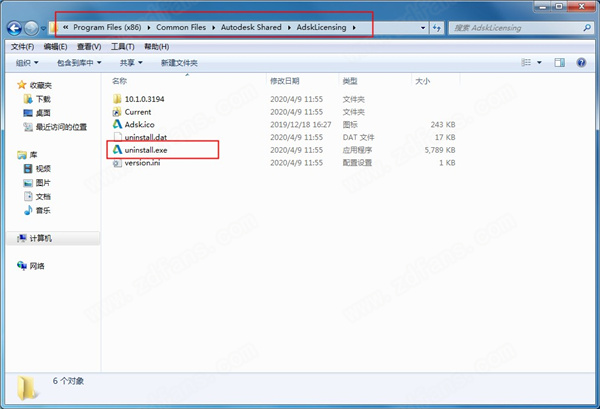Open the 编辑(E) menu
Viewport: 600px width, 409px height.
(x=55, y=47)
